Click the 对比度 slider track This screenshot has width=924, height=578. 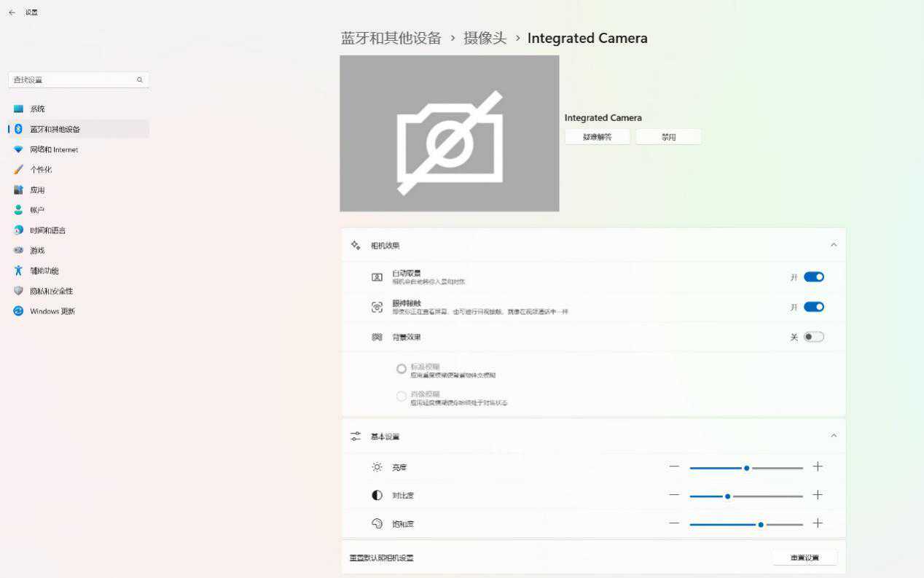coord(746,496)
